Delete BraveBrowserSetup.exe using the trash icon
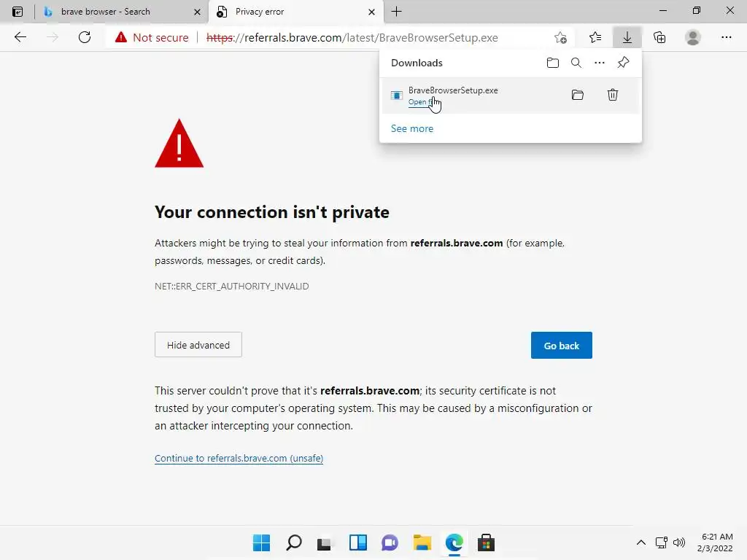 coord(613,95)
